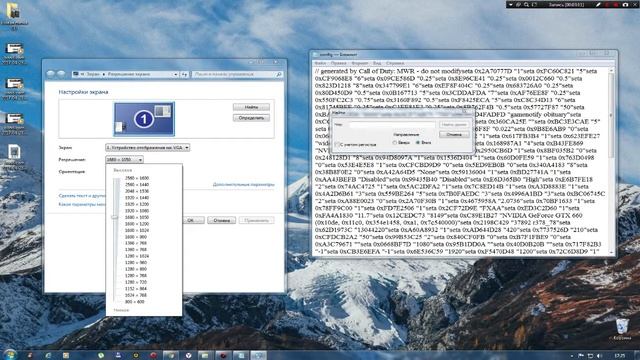The image size is (640, 360).
Task: Open the Файл menu in Notepad
Action: 320,63
